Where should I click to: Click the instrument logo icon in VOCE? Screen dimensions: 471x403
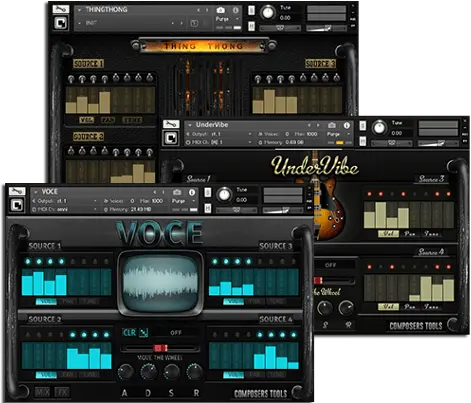(17, 205)
